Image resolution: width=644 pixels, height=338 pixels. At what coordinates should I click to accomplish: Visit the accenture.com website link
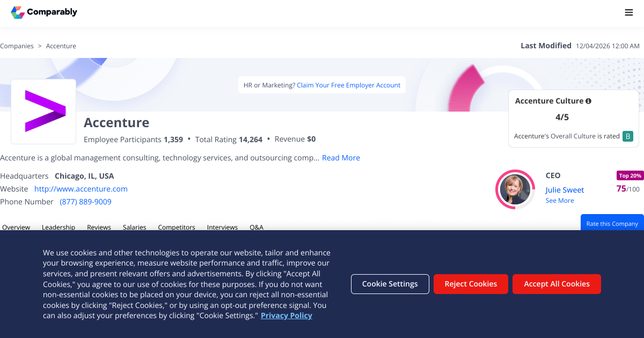pyautogui.click(x=81, y=189)
